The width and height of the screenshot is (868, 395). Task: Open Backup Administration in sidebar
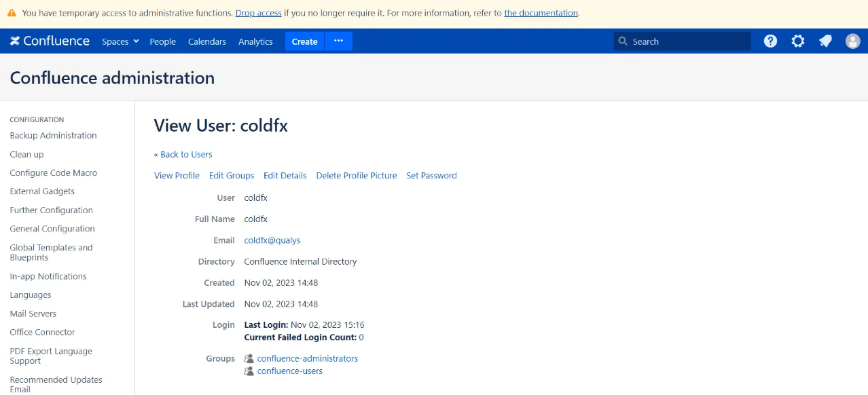pos(53,135)
